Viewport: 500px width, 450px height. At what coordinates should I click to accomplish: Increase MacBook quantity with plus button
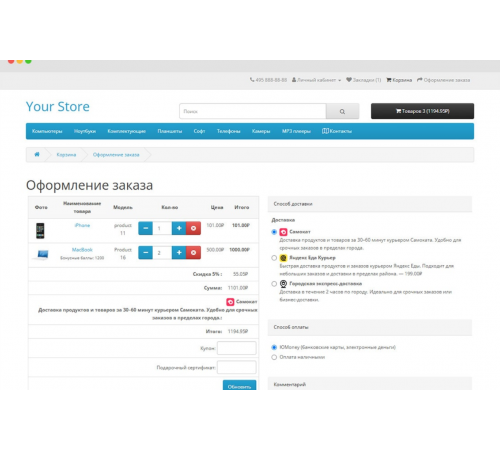point(179,253)
